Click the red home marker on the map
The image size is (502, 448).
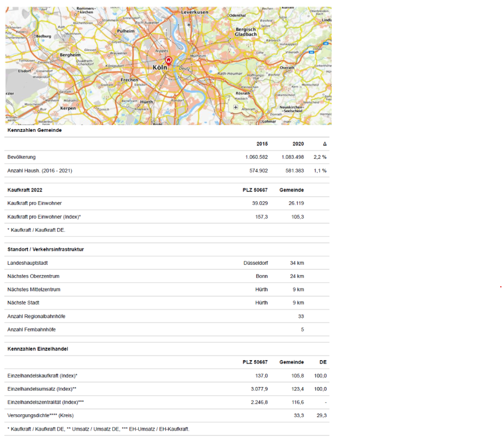[x=168, y=60]
